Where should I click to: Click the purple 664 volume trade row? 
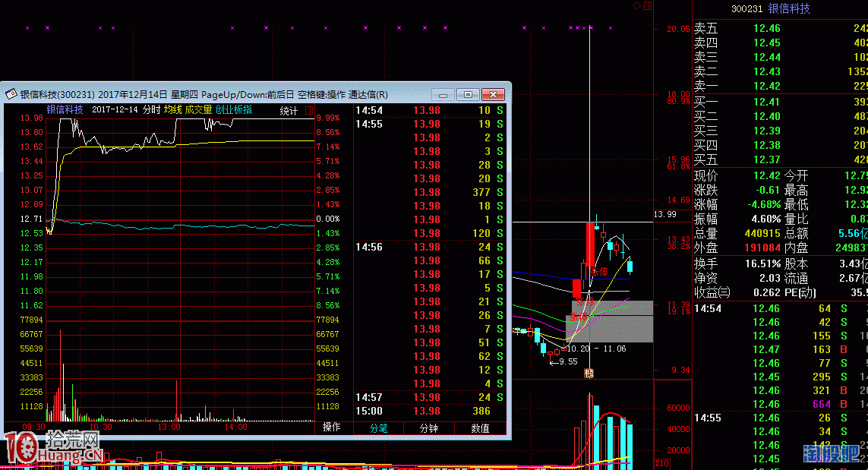pos(781,404)
